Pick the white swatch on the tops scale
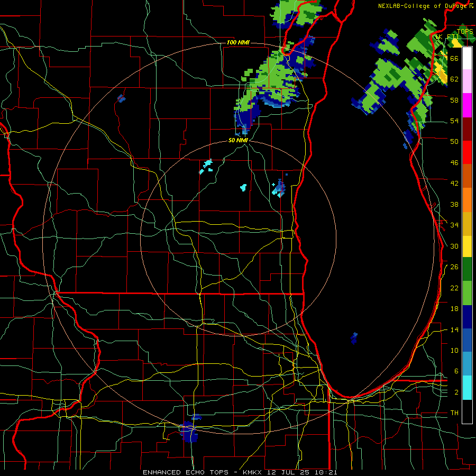The image size is (476, 476). click(467, 58)
